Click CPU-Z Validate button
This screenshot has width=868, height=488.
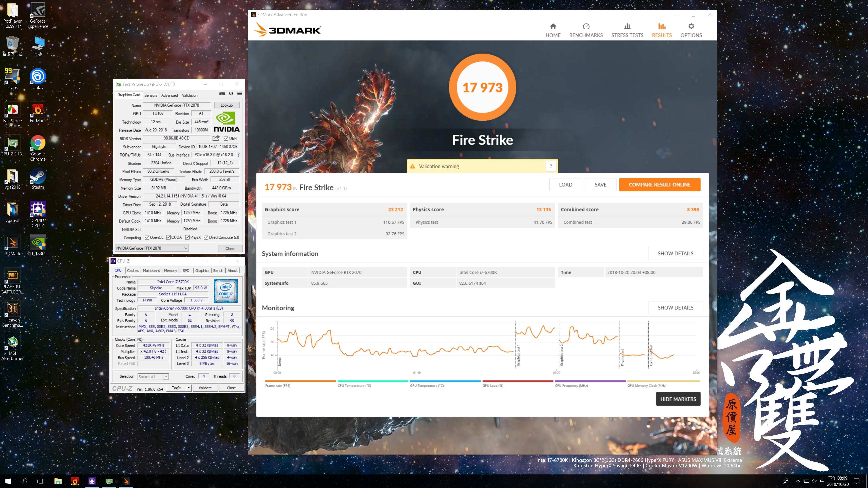pyautogui.click(x=205, y=388)
